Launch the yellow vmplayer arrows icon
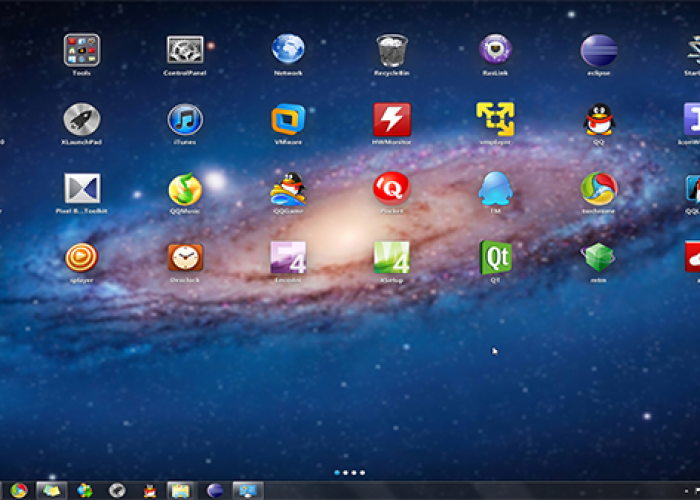 tap(495, 119)
